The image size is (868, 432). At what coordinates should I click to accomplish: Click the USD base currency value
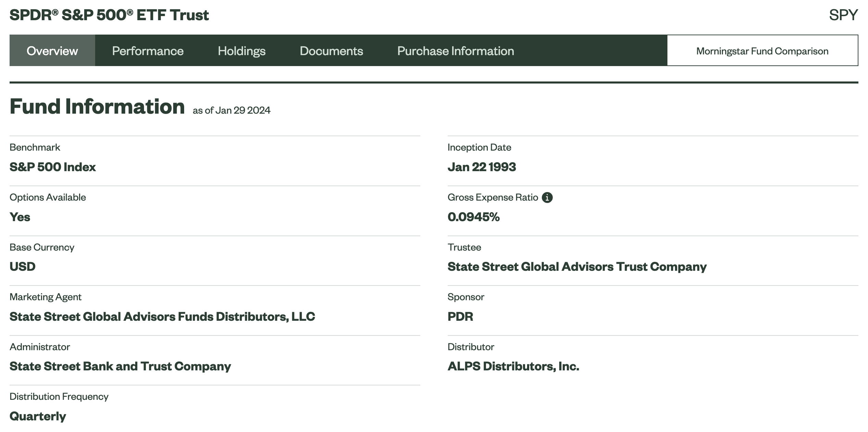click(22, 267)
